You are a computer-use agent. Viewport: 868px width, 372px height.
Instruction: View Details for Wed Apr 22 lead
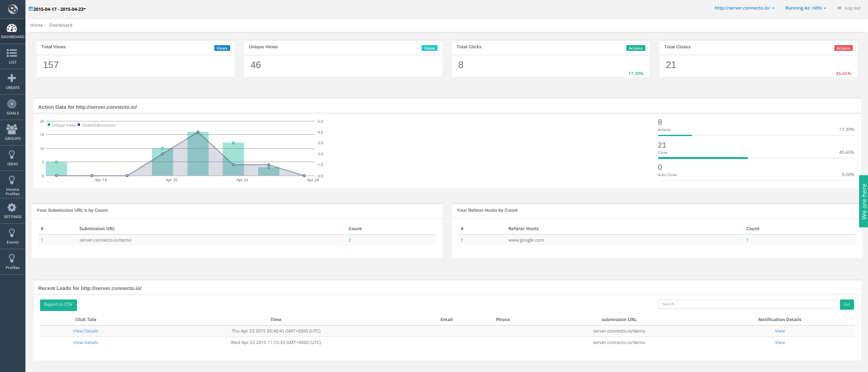86,342
